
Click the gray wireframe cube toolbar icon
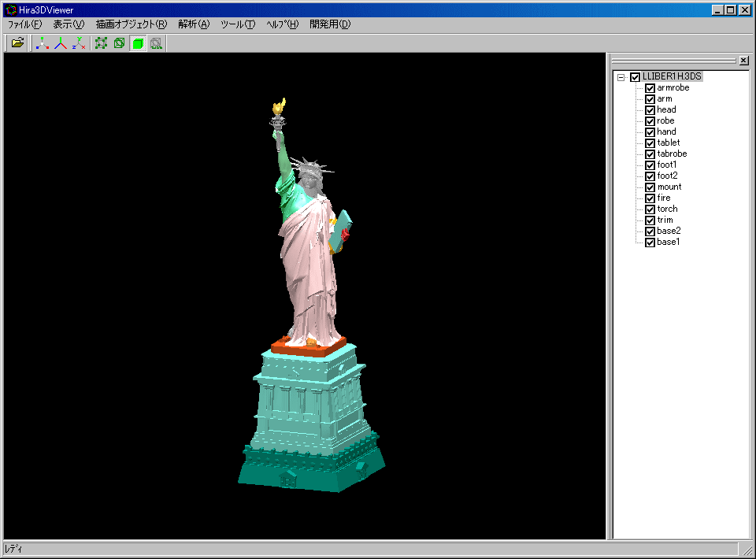point(156,43)
